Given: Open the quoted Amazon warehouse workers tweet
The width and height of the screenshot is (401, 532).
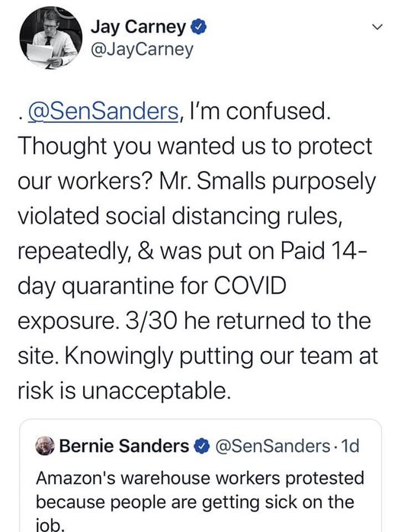Looking at the screenshot, I should coord(200,476).
